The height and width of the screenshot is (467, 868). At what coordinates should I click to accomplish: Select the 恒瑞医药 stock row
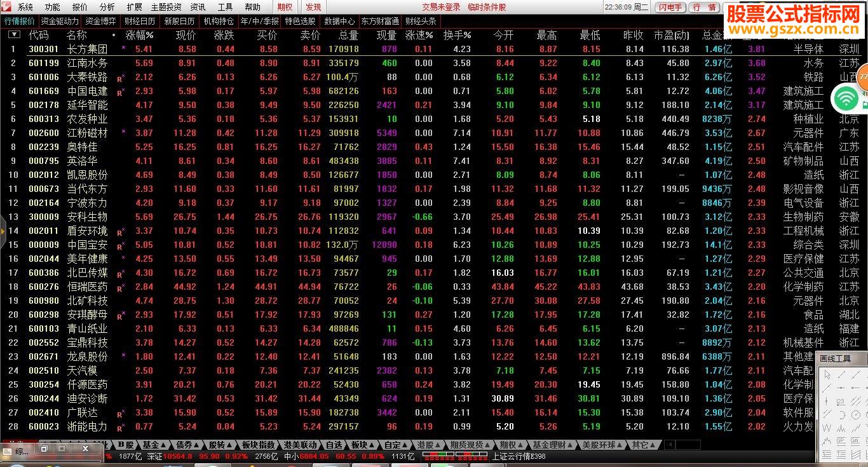(x=434, y=287)
